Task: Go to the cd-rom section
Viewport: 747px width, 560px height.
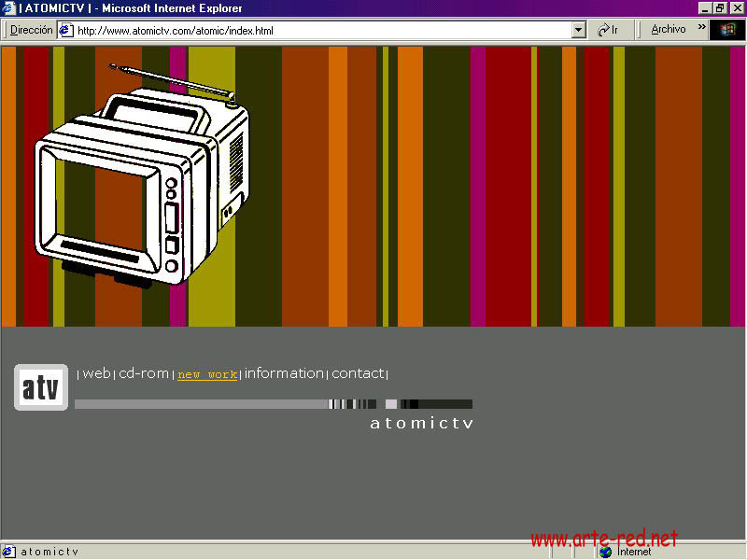Action: [x=144, y=373]
